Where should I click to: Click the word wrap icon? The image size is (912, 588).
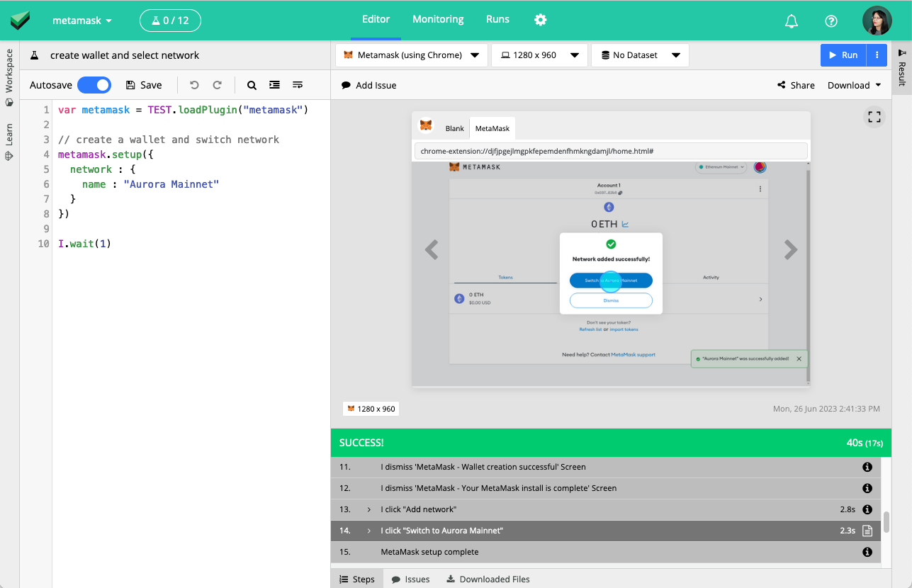(298, 85)
